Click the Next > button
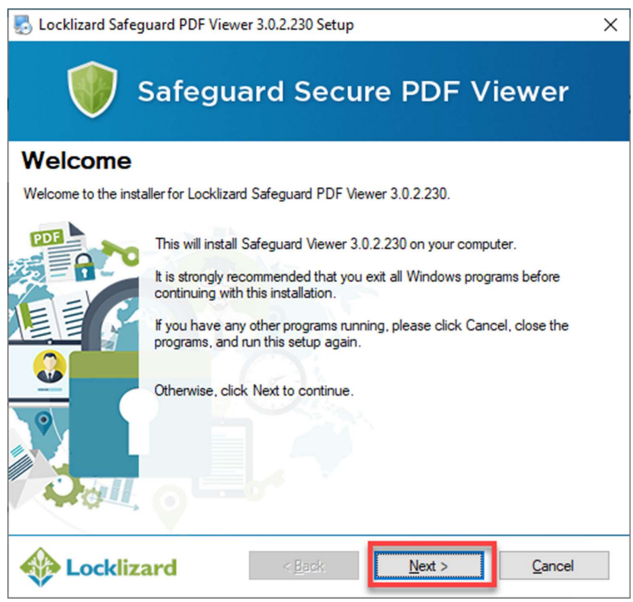 coord(428,565)
